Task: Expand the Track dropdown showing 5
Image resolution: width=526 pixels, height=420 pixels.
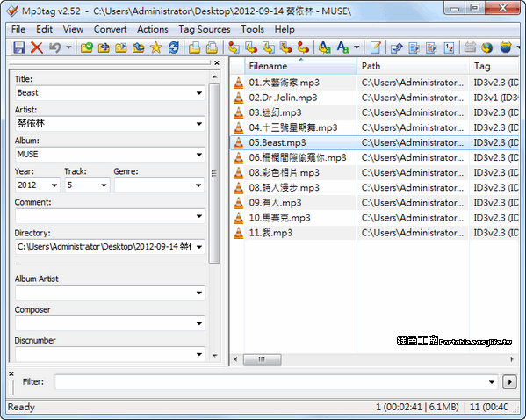Action: click(x=104, y=185)
